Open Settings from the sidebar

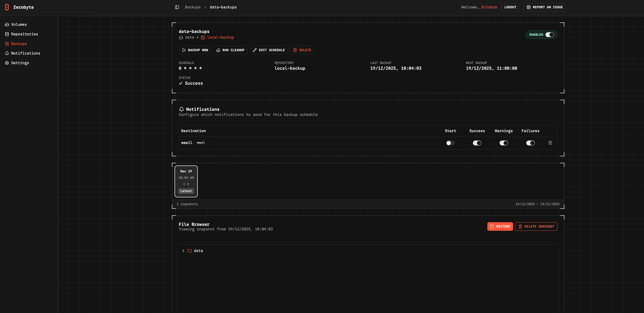point(20,63)
